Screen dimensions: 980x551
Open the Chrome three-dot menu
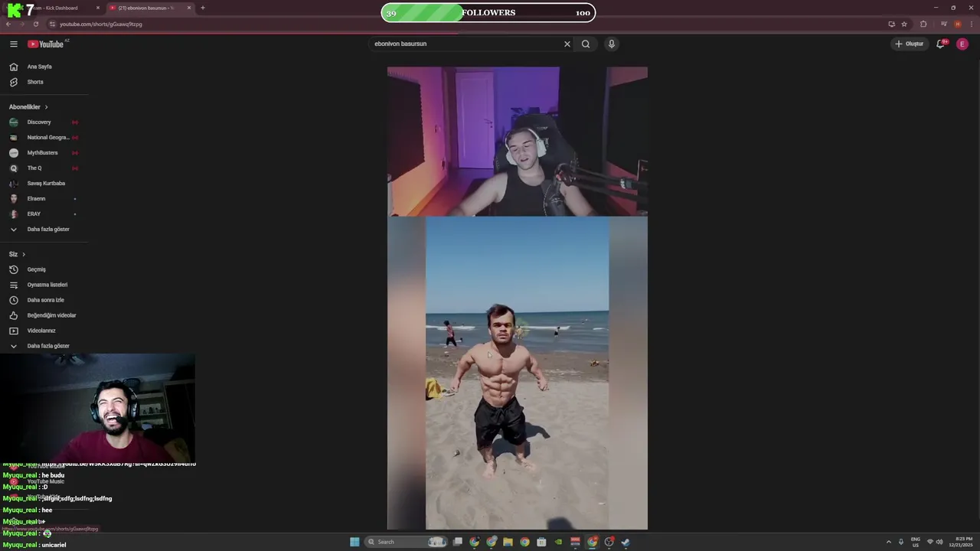pyautogui.click(x=972, y=24)
